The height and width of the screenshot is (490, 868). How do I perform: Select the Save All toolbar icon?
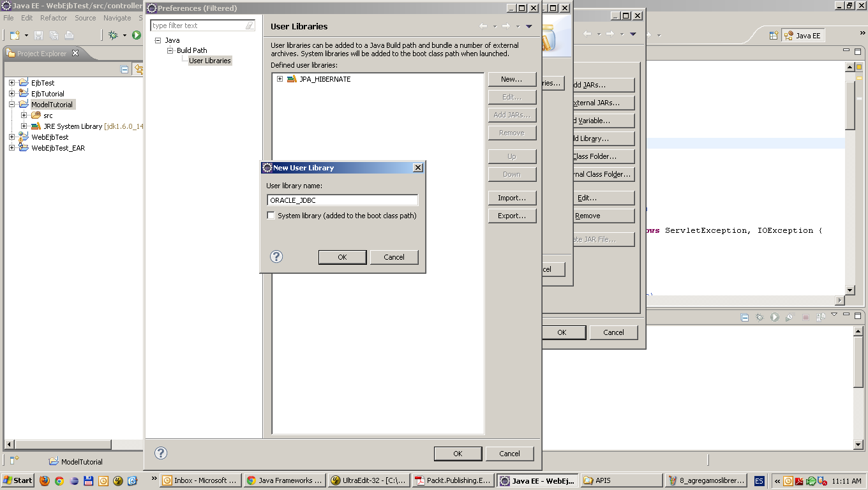click(54, 35)
